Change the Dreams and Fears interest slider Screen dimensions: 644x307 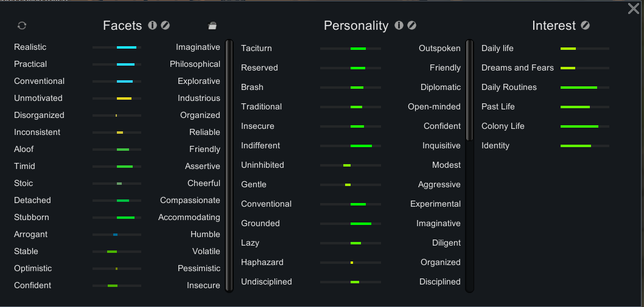(x=585, y=68)
